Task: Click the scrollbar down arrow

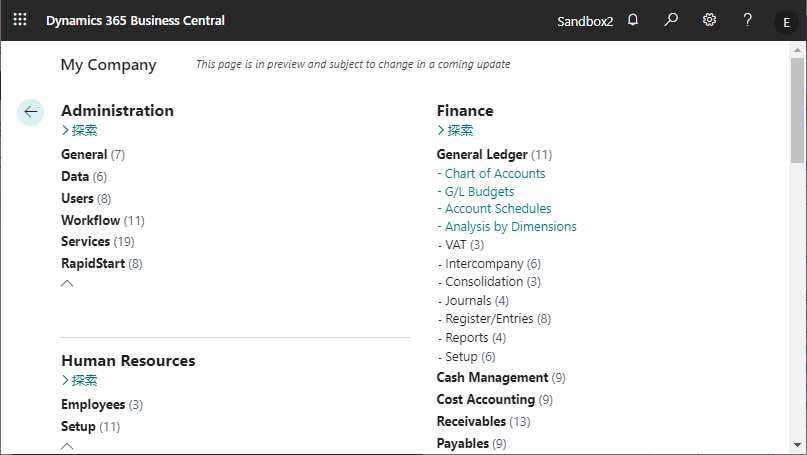Action: tap(797, 445)
